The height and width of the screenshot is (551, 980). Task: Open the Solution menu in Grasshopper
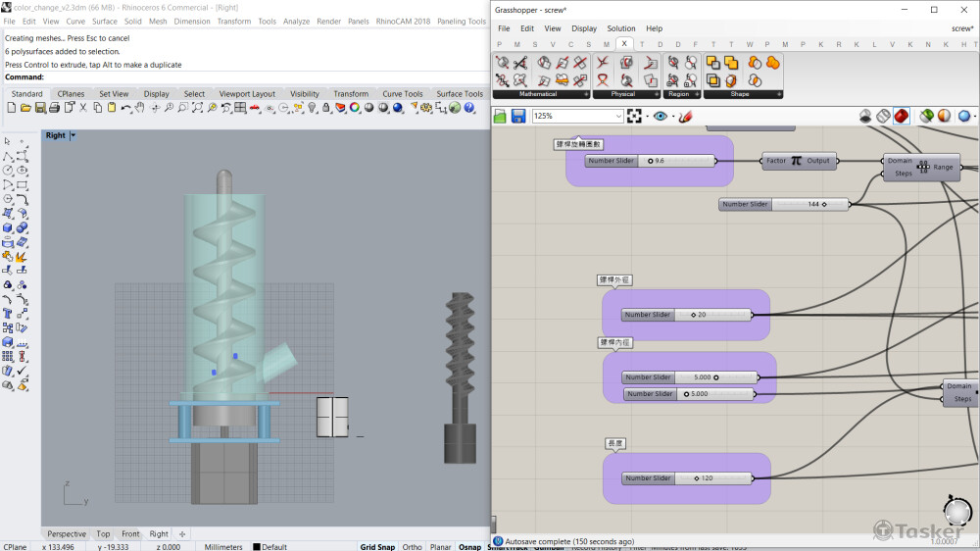coord(620,28)
